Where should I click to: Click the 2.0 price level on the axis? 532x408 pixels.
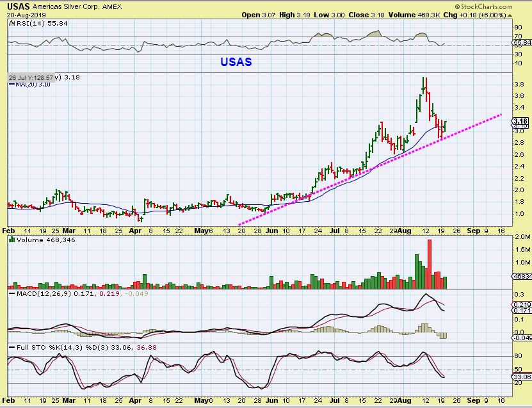click(519, 190)
